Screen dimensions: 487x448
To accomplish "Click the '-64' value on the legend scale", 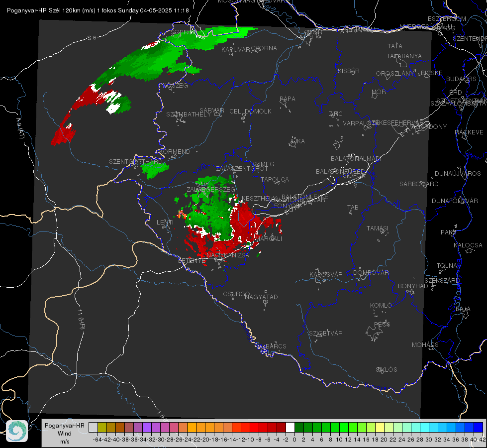I will tap(97, 440).
